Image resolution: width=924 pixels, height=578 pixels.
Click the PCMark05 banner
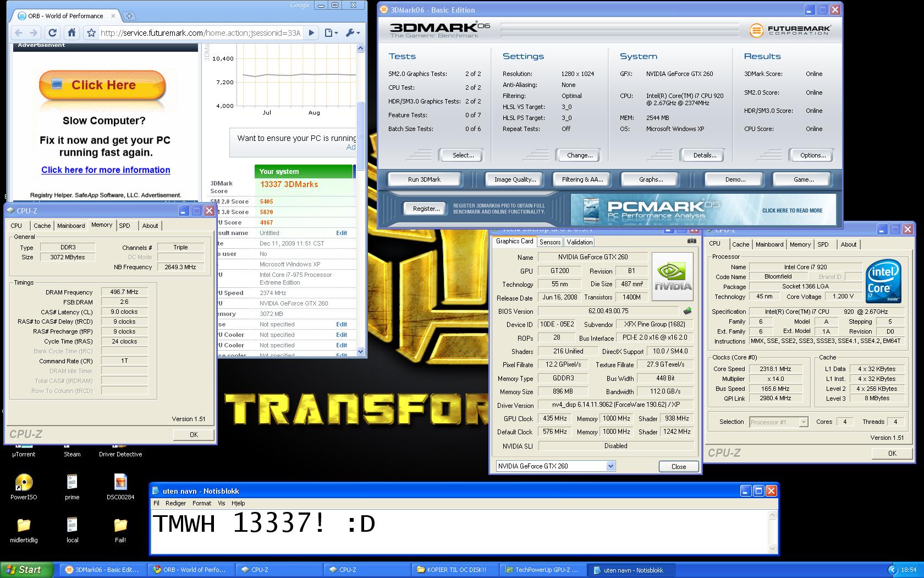[703, 209]
